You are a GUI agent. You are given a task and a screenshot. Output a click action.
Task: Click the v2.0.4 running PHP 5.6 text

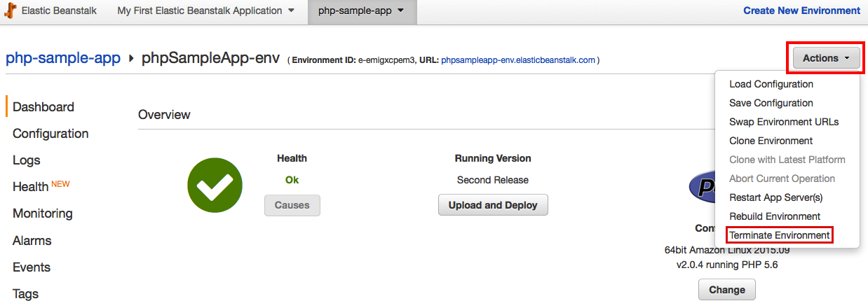[727, 265]
